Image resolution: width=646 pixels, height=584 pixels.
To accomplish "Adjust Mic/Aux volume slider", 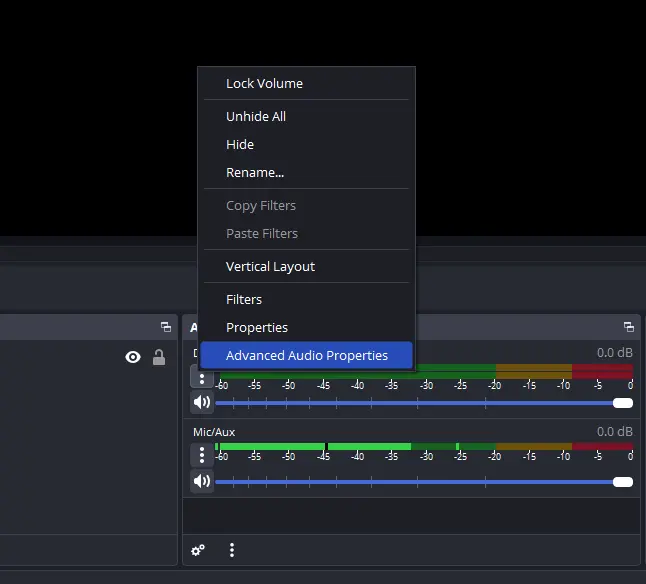I will point(424,482).
